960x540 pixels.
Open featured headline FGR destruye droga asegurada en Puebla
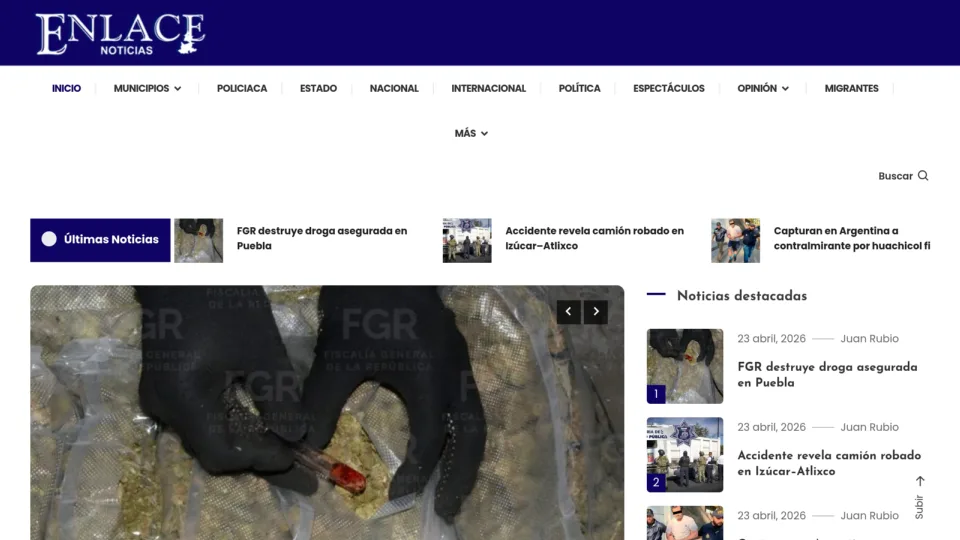[x=827, y=375]
